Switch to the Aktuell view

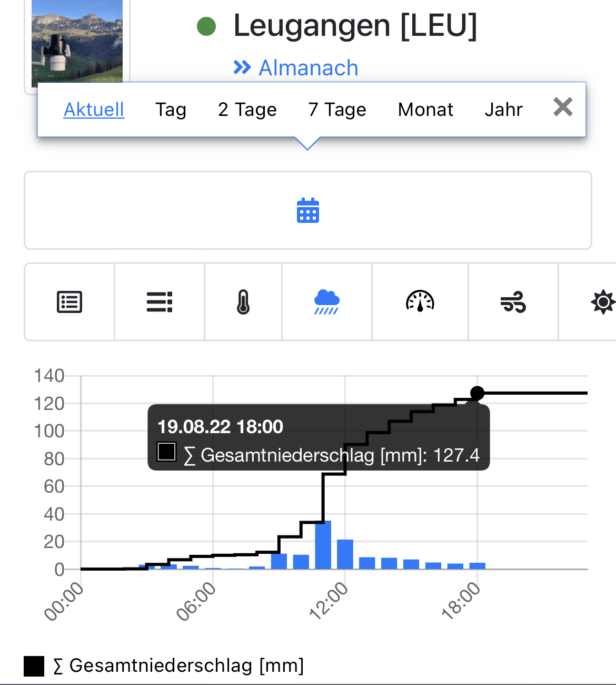94,110
